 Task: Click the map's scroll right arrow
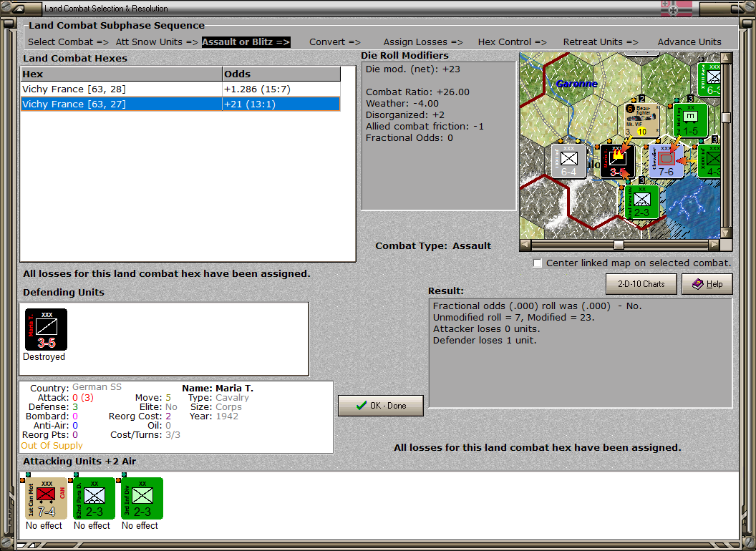tap(714, 245)
